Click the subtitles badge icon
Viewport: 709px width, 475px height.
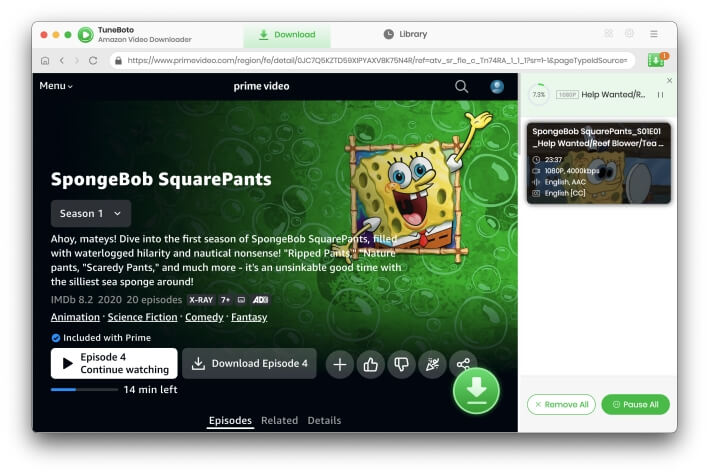coord(241,300)
